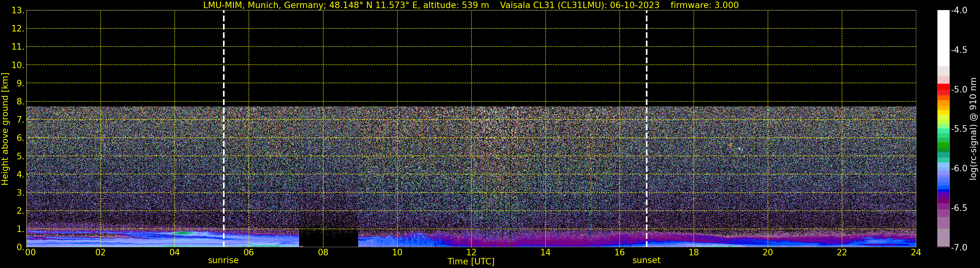980x268 pixels.
Task: Click the 6. height tick label
Action: tap(20, 138)
